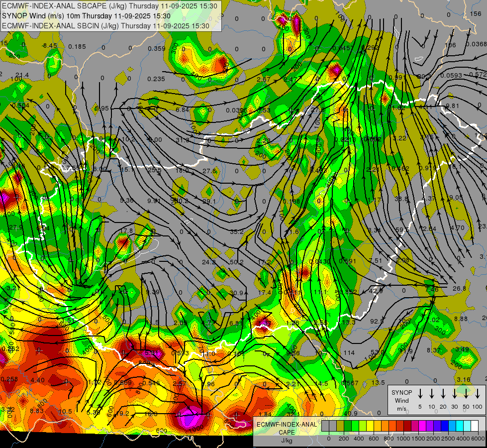Click the 40.9 value above colorbar
Image resolution: width=487 pixels, height=448 pixels.
click(x=350, y=413)
